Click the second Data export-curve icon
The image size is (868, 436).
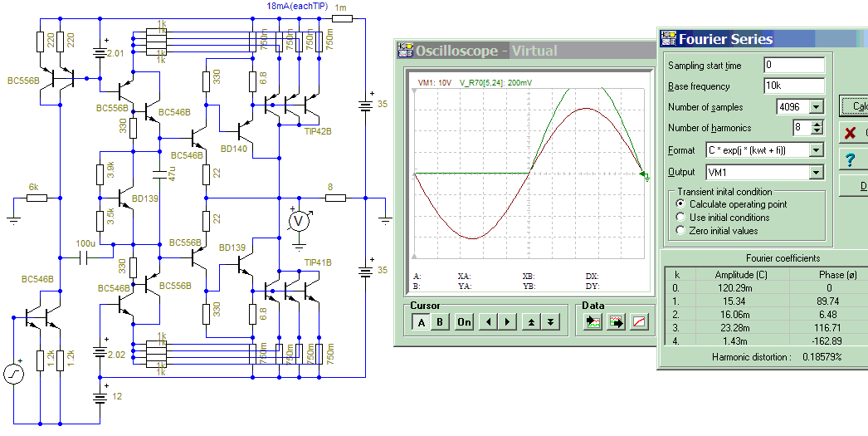point(616,322)
